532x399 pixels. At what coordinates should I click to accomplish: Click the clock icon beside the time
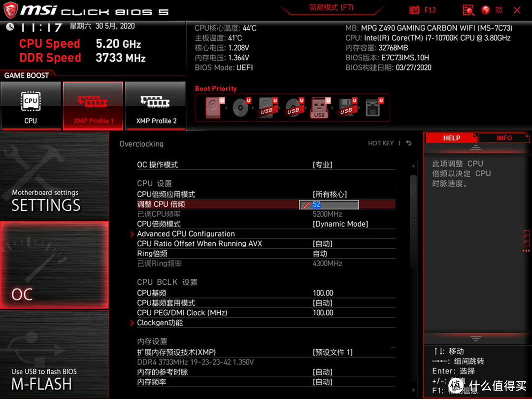(10, 27)
